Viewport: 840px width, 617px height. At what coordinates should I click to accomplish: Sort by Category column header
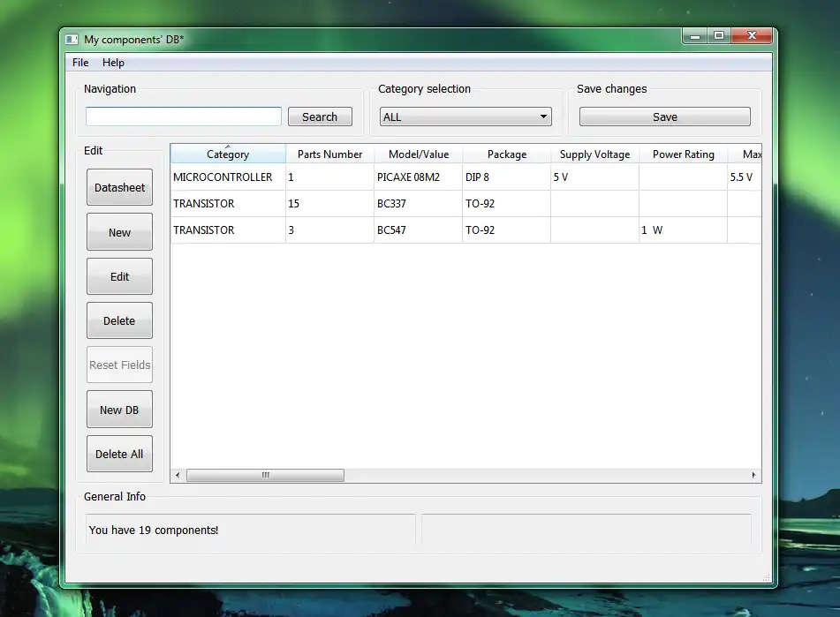pyautogui.click(x=228, y=154)
